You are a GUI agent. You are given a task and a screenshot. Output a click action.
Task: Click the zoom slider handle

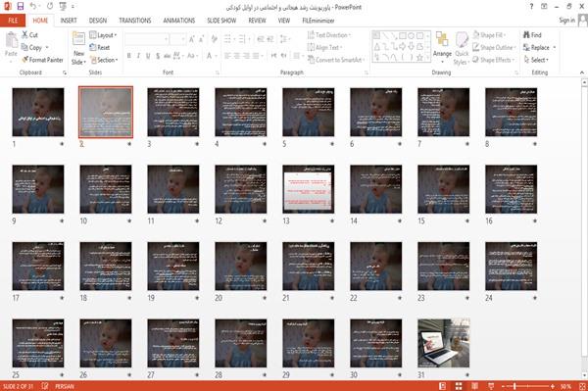(514, 386)
